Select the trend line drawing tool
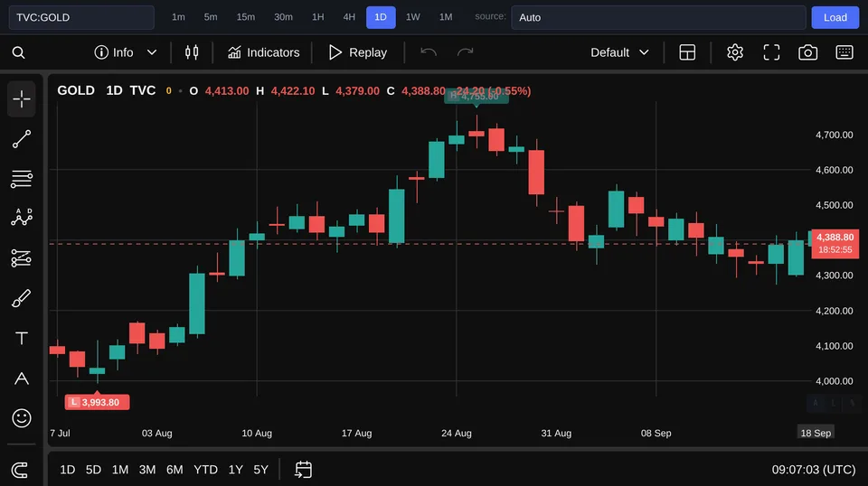This screenshot has width=868, height=486. tap(22, 139)
